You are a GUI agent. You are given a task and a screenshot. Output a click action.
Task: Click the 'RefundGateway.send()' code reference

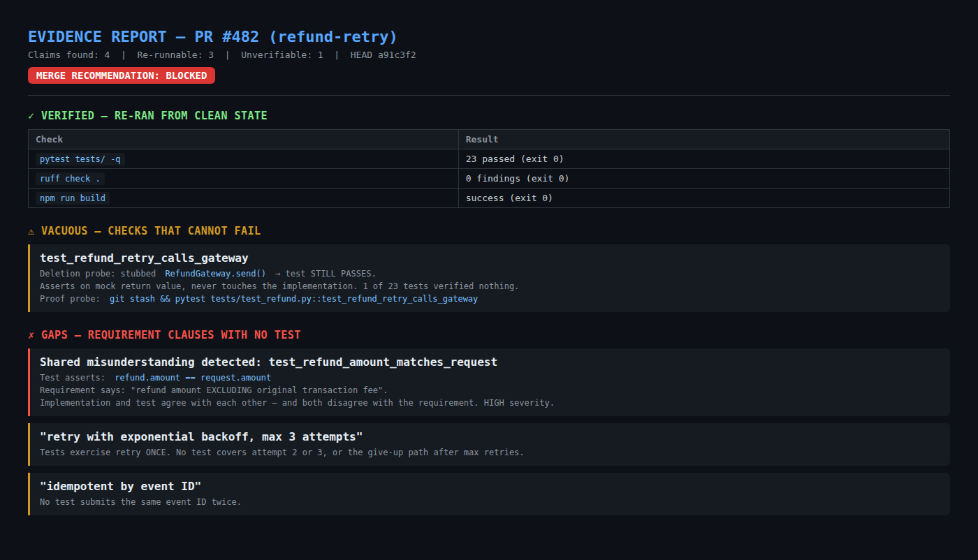[x=215, y=274]
